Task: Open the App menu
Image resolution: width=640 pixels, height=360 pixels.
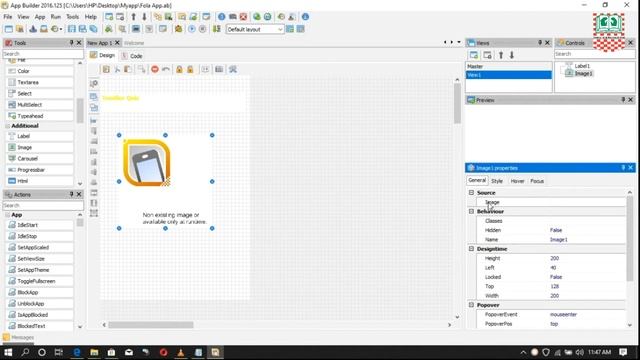Action: 40,17
